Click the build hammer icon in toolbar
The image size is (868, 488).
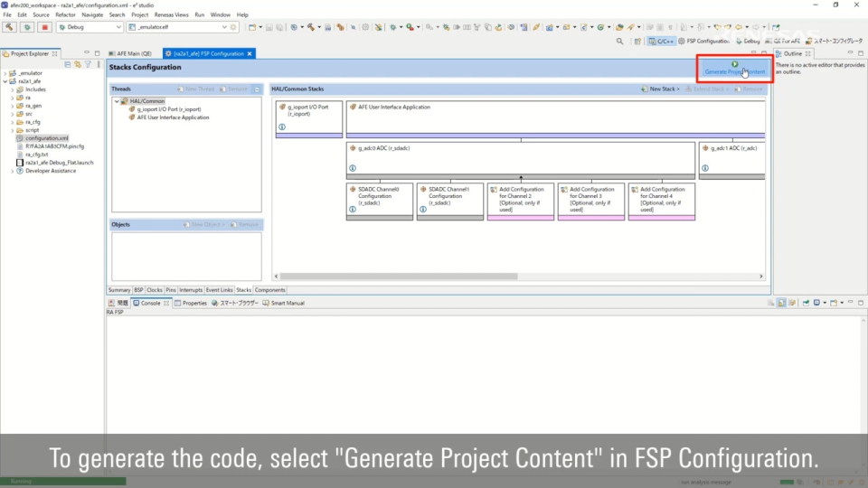[x=10, y=27]
